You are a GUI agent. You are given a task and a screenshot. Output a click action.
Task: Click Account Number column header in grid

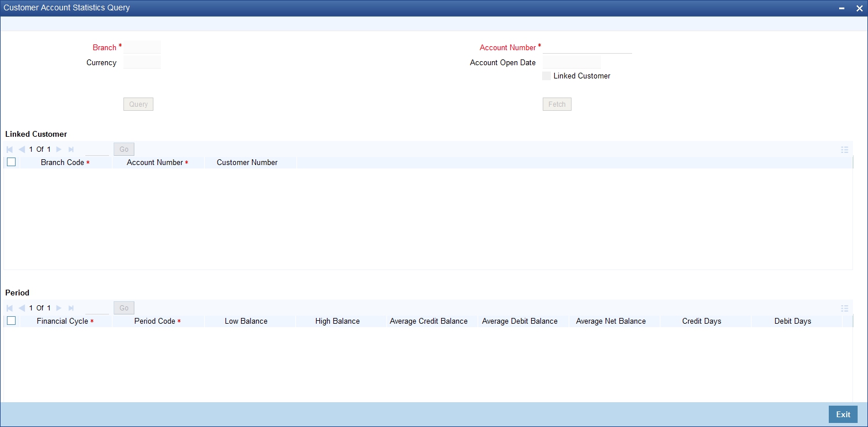(x=158, y=163)
